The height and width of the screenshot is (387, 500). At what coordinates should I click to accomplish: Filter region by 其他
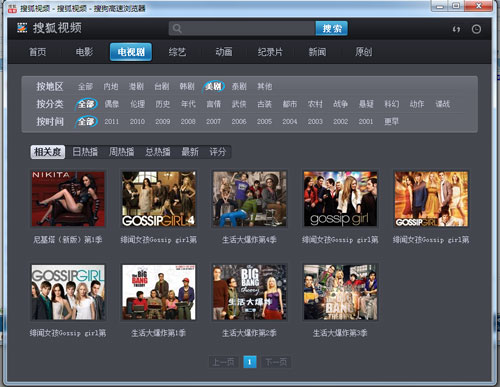265,87
